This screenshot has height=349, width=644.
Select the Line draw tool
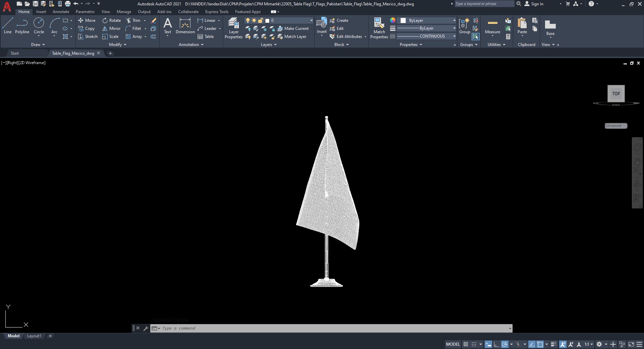point(8,26)
